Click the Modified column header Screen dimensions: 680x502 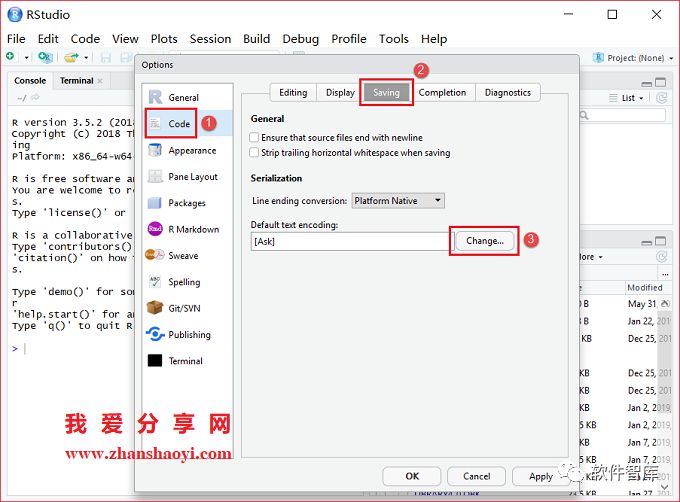click(645, 287)
